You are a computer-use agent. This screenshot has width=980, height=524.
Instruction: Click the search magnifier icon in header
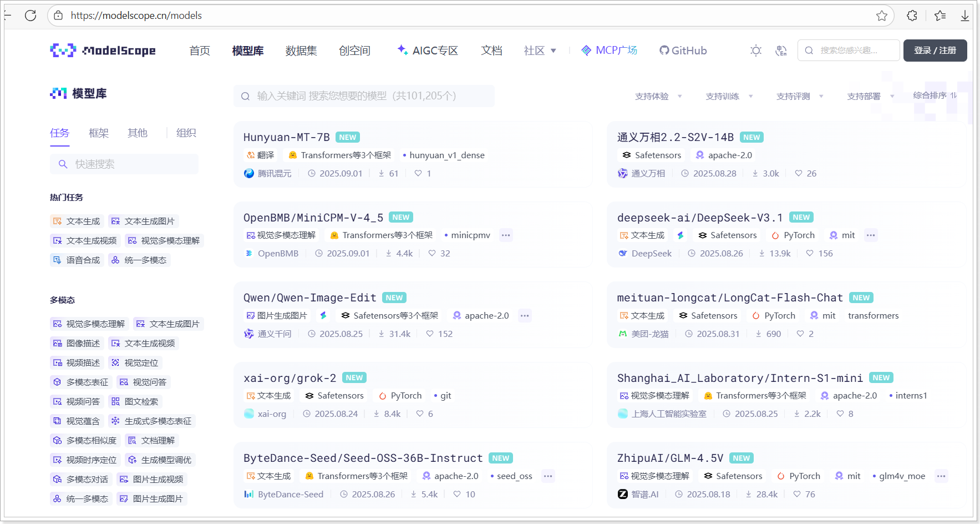[809, 51]
